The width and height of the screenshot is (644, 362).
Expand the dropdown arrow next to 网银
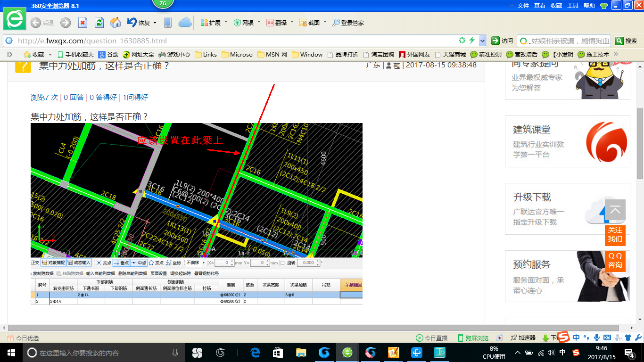coord(259,22)
